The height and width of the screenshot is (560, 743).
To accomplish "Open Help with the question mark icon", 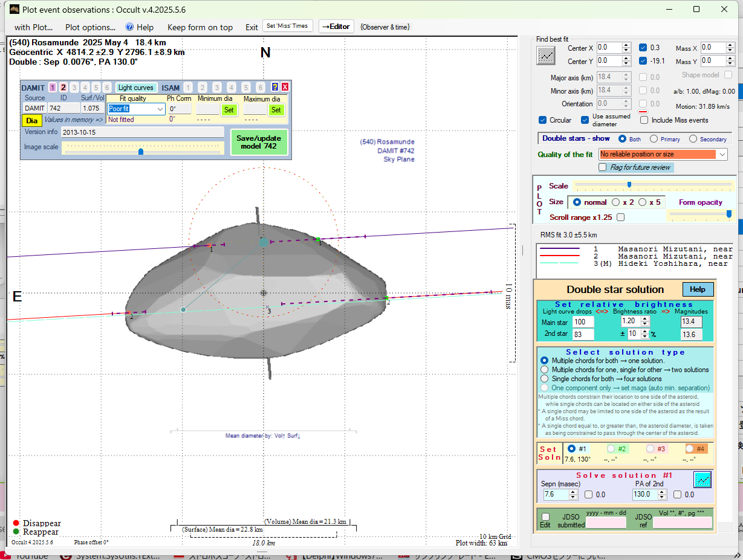I will 129,27.
